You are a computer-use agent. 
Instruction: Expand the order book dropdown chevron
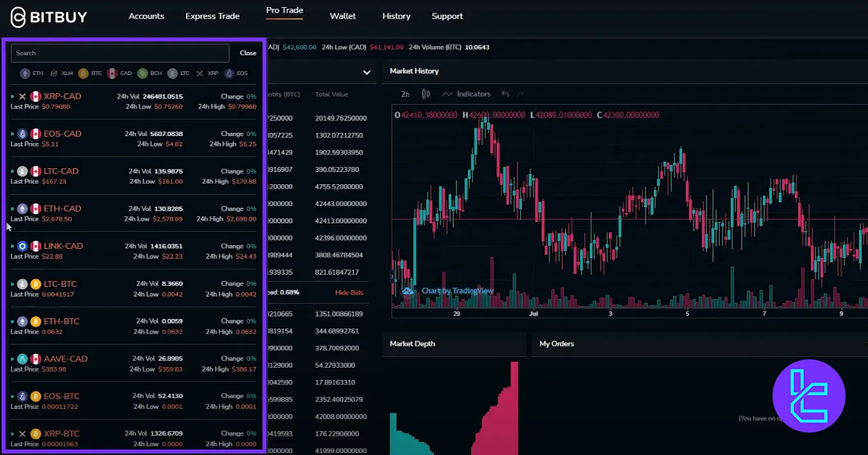367,73
